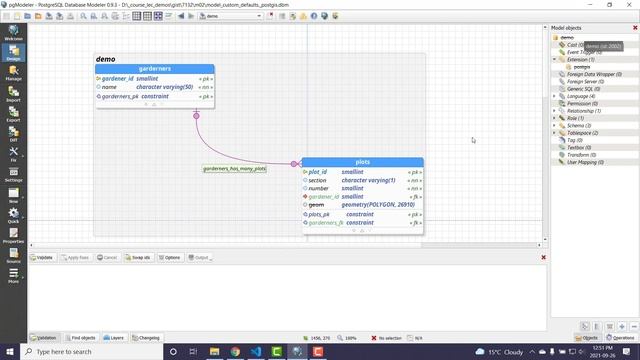Click the warning bug report toolbar icon
This screenshot has height=360, width=640.
(x=303, y=16)
